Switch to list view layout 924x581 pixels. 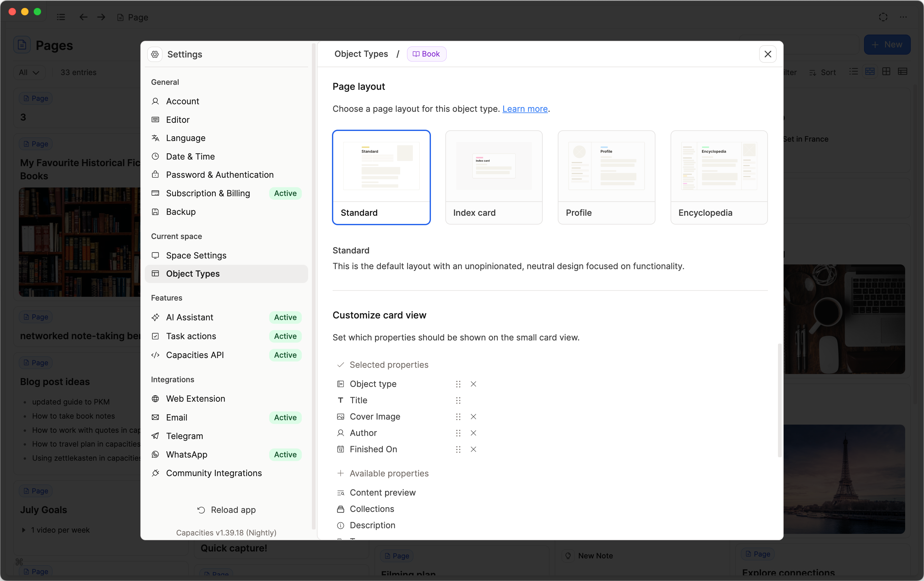point(853,71)
